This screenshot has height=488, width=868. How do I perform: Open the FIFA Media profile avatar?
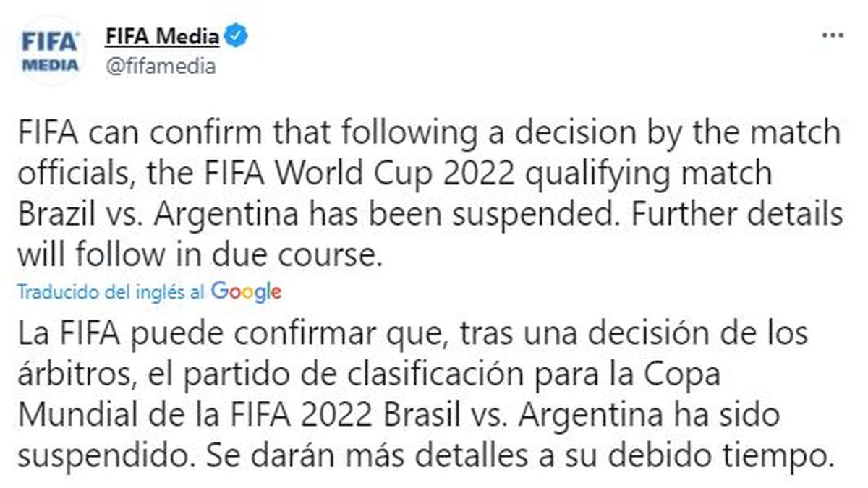click(x=51, y=49)
